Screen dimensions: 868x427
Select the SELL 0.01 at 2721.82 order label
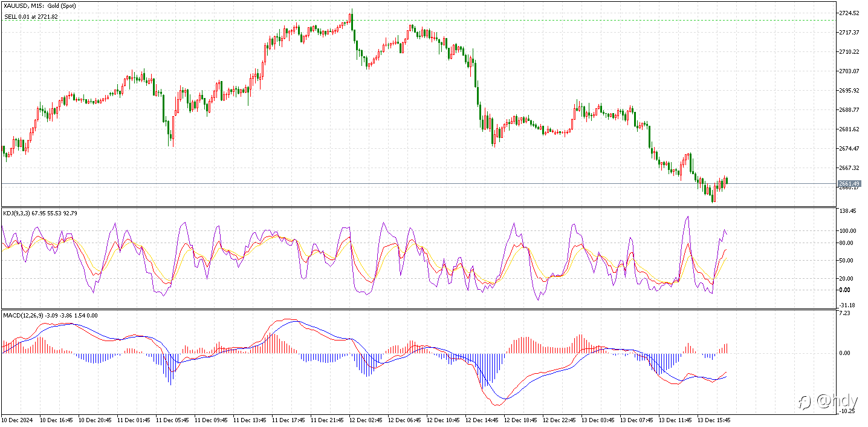(x=31, y=17)
